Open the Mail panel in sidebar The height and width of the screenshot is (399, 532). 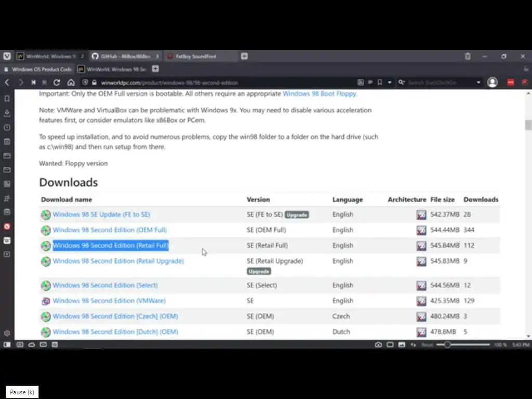pos(7,170)
